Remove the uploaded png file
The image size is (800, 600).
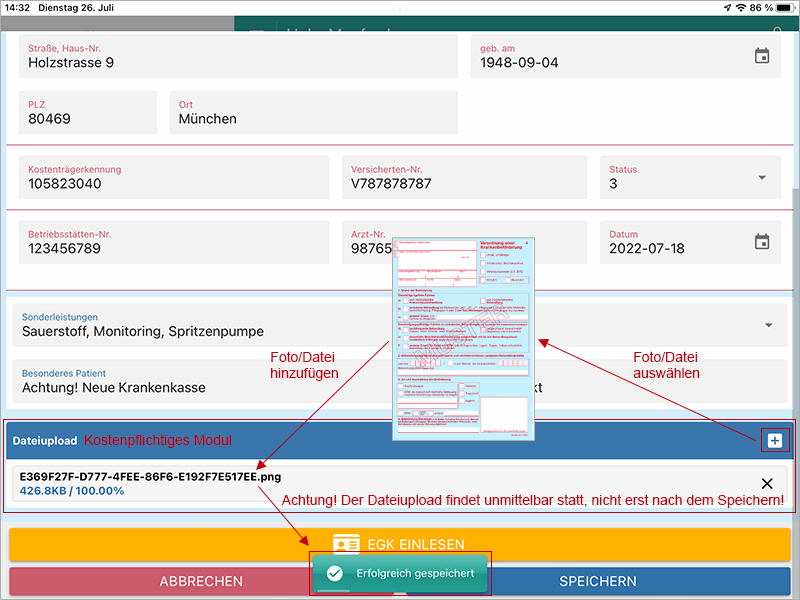point(767,483)
